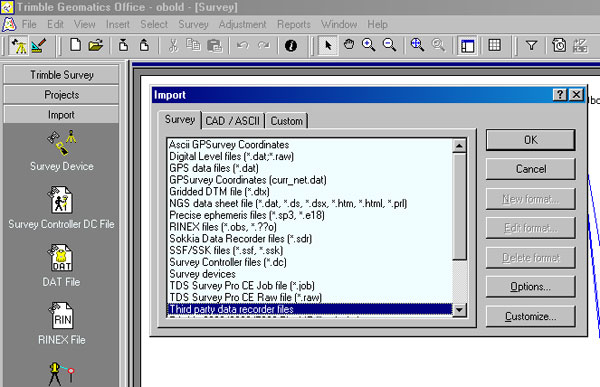Image resolution: width=600 pixels, height=387 pixels.
Task: Open the Select menu
Action: [x=154, y=24]
